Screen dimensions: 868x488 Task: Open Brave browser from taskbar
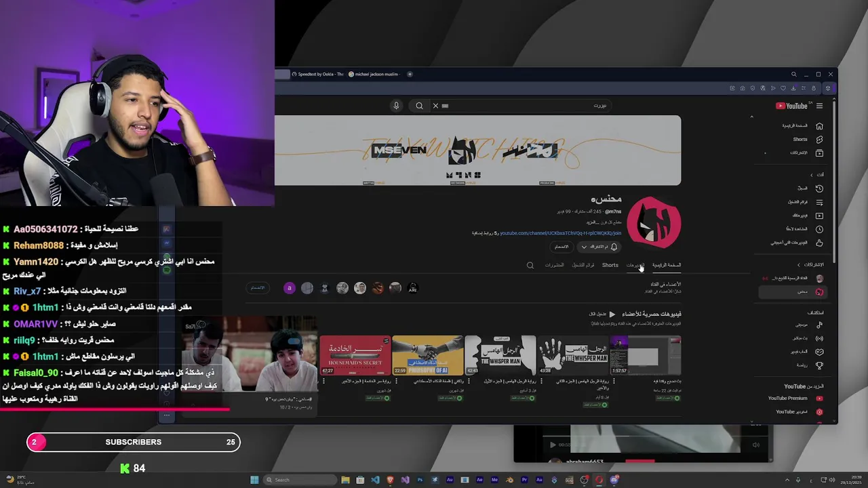[x=390, y=480]
